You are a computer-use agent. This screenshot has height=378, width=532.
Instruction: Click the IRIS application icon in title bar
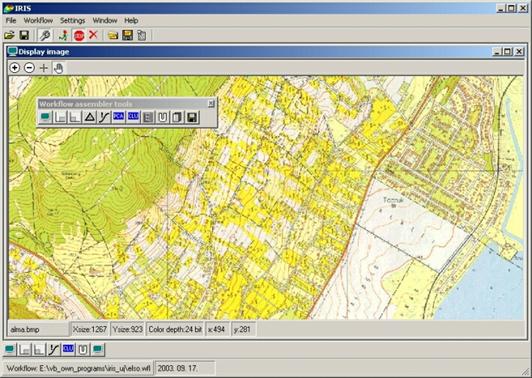pyautogui.click(x=8, y=8)
